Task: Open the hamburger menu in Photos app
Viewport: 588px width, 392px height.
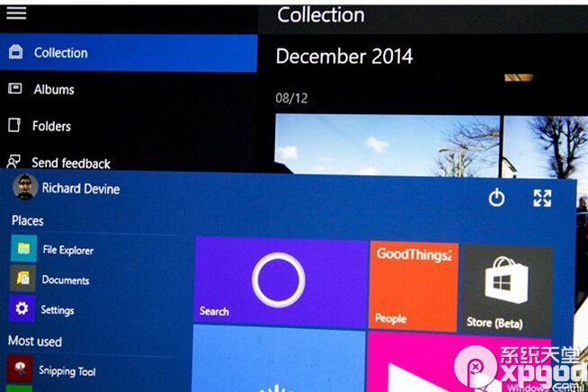Action: tap(16, 13)
